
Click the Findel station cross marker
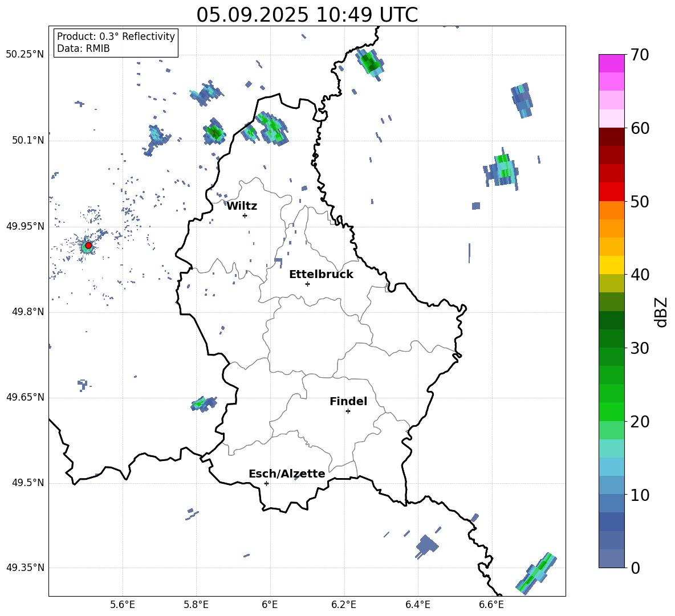[x=348, y=411]
